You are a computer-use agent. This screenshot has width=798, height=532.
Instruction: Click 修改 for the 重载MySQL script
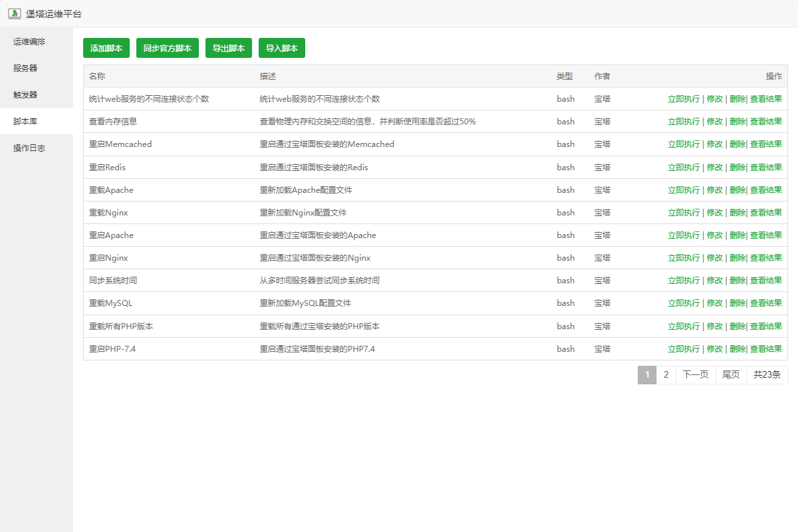pyautogui.click(x=715, y=303)
